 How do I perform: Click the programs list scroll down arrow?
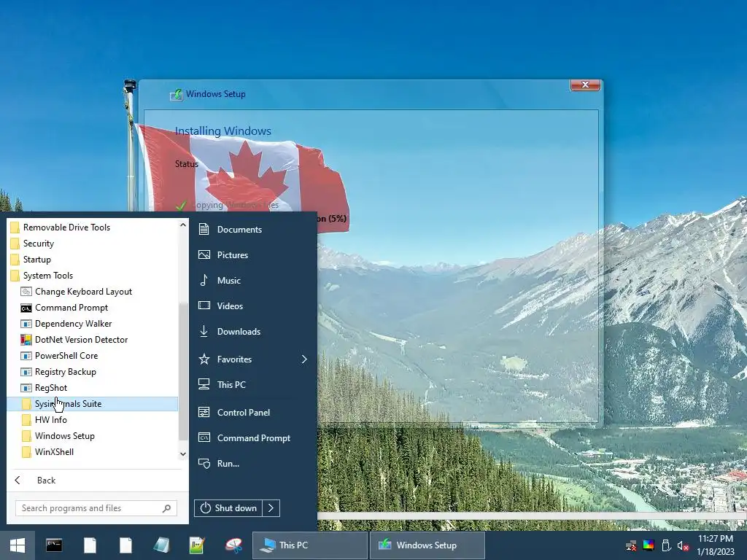pyautogui.click(x=183, y=454)
